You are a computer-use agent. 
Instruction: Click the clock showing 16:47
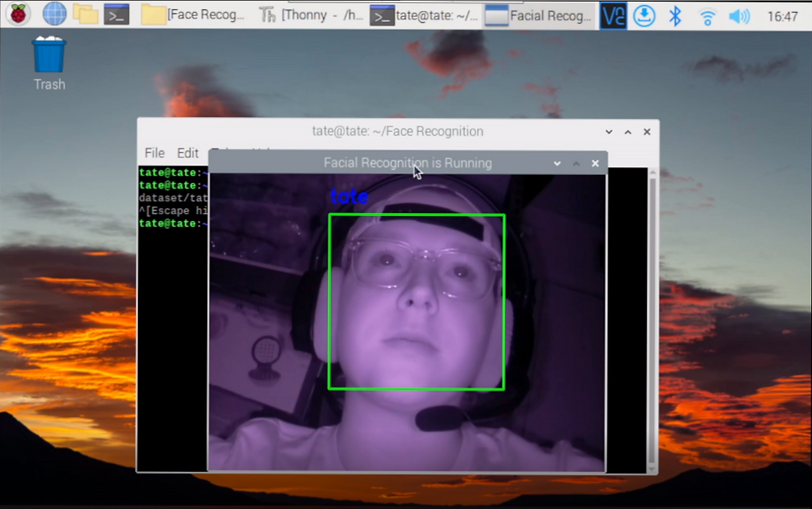[x=783, y=16]
